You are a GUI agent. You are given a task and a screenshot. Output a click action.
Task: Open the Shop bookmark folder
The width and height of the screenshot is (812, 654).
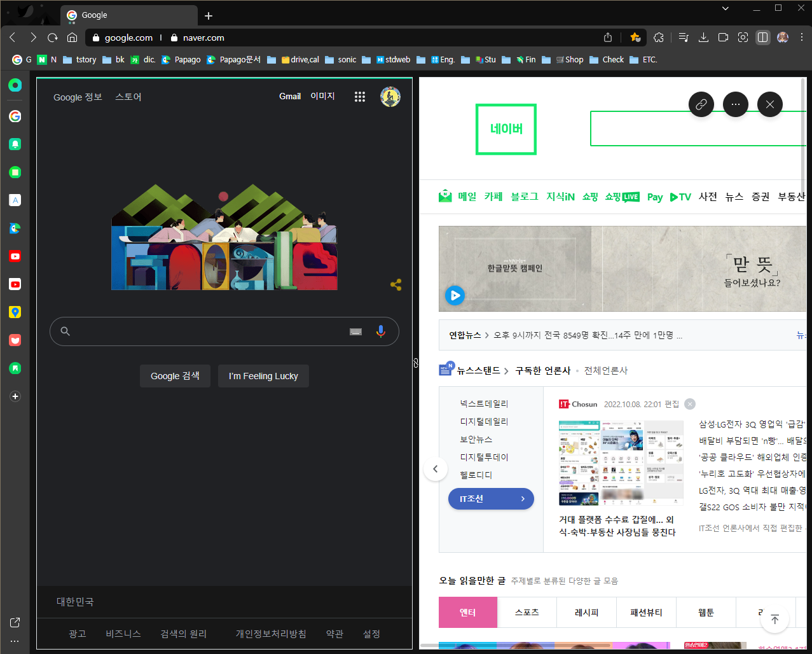[x=569, y=60]
